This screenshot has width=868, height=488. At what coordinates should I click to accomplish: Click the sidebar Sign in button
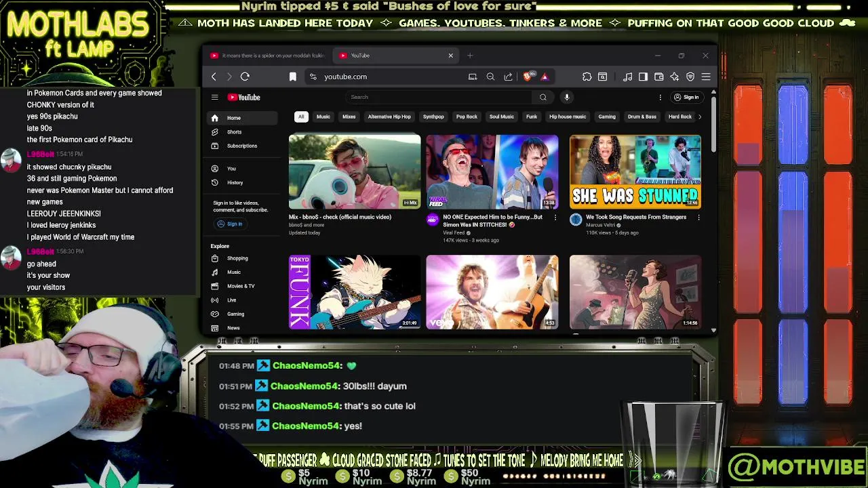click(229, 224)
